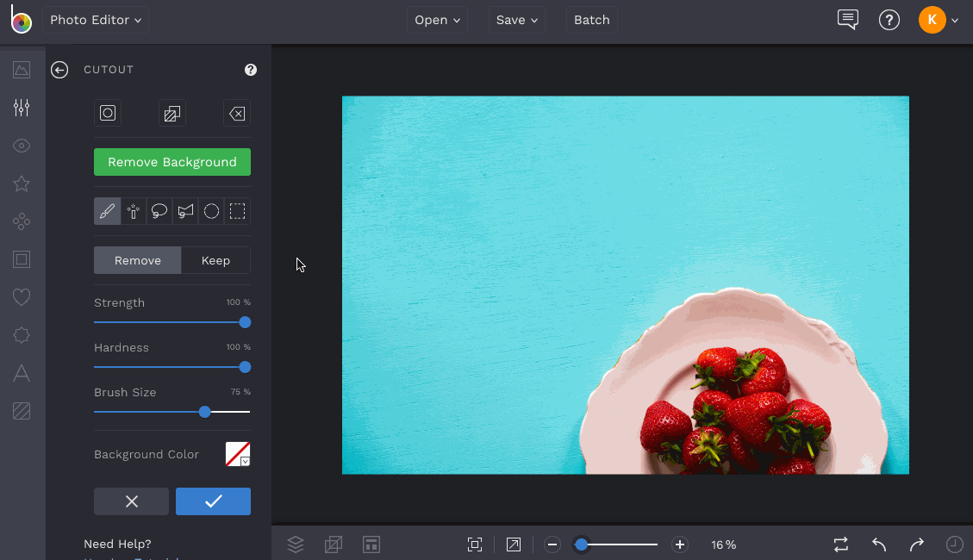This screenshot has width=973, height=560.
Task: Open the Frames sidebar icon
Action: [22, 259]
